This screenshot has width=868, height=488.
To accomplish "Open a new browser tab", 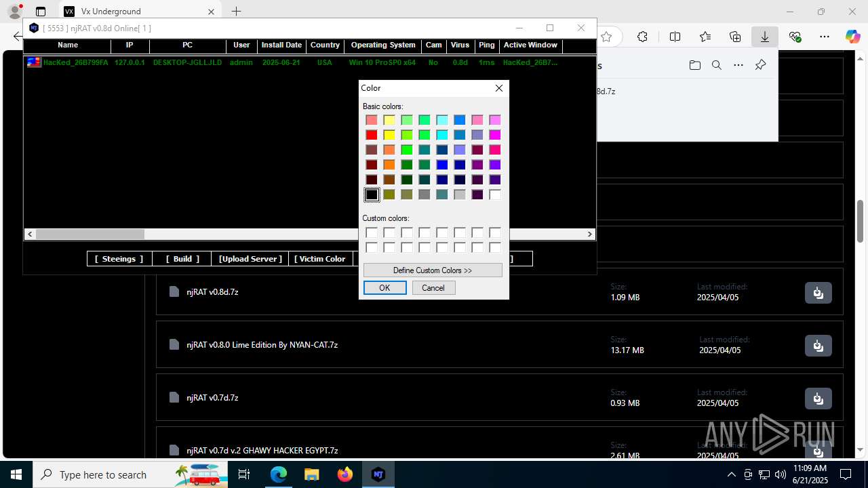I will pyautogui.click(x=236, y=12).
